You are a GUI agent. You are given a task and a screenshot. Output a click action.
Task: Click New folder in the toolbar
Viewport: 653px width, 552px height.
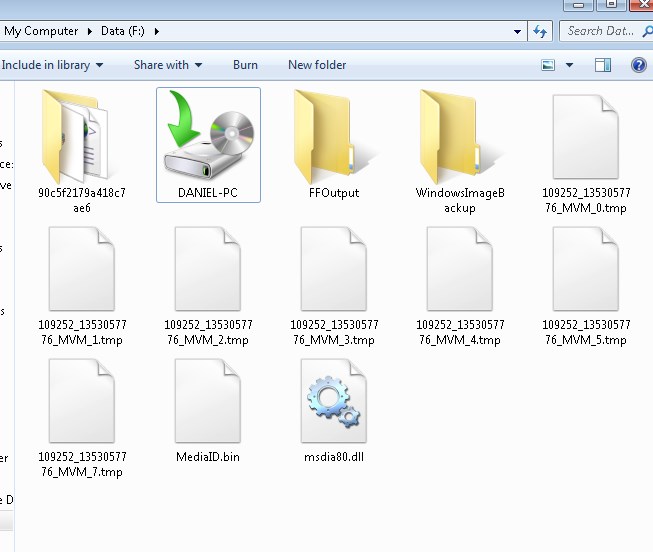317,65
